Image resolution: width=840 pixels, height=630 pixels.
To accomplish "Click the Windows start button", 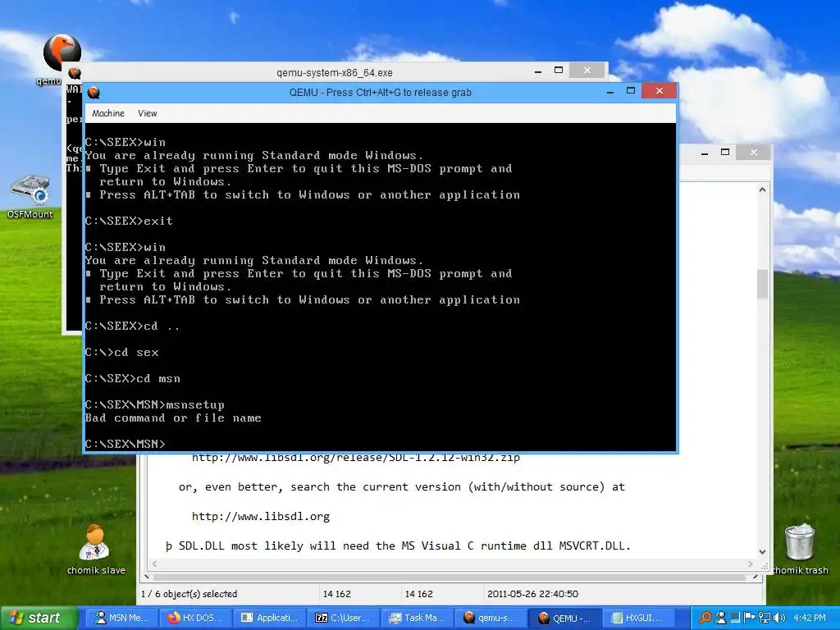I will click(38, 618).
